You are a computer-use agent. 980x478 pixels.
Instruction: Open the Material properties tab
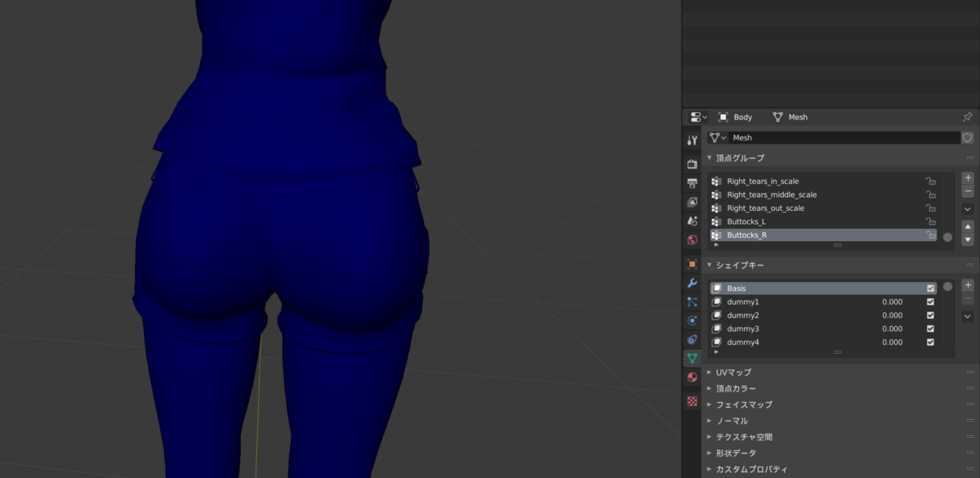[692, 377]
